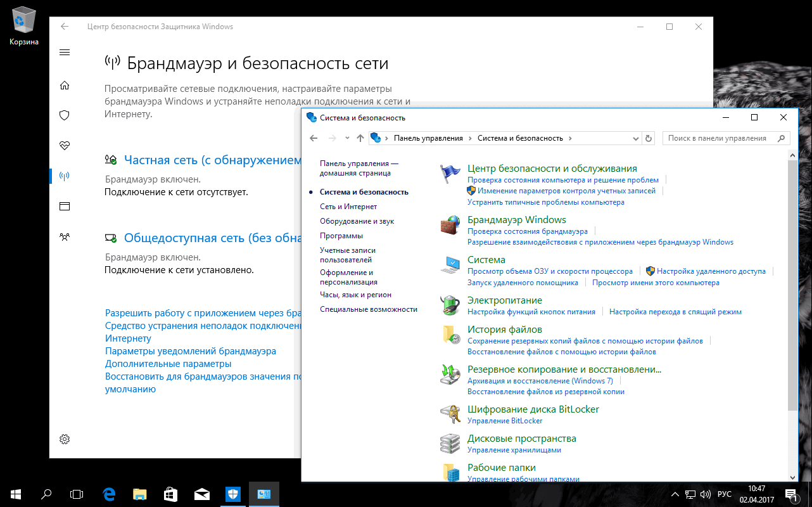Click the scroll down arrow in Control Panel

(793, 477)
